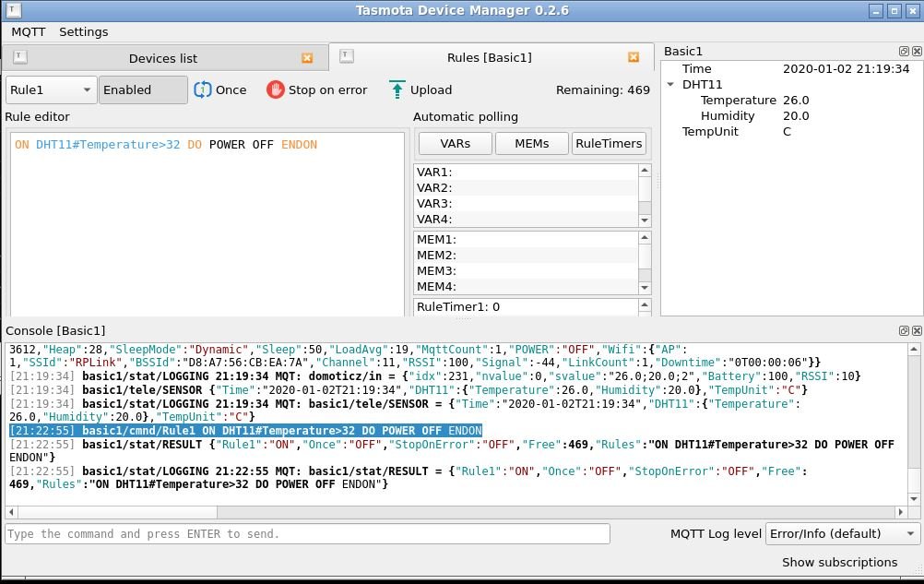Select the RuleTimer1: 0 row
The image size is (924, 584).
tap(527, 306)
